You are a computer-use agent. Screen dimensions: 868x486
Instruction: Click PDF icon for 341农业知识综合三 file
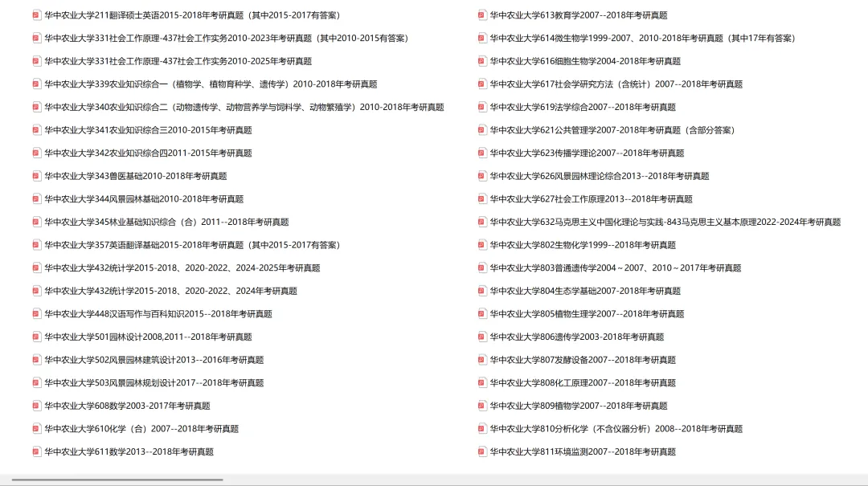pos(36,130)
